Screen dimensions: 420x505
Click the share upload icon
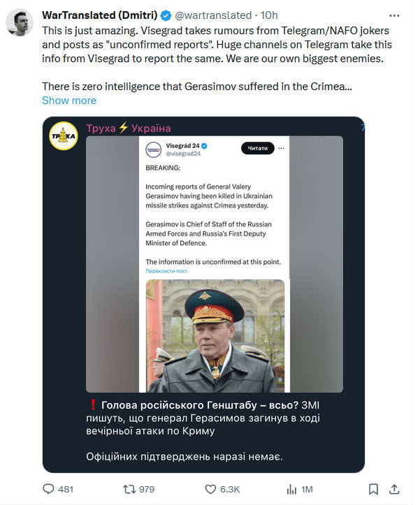[394, 489]
